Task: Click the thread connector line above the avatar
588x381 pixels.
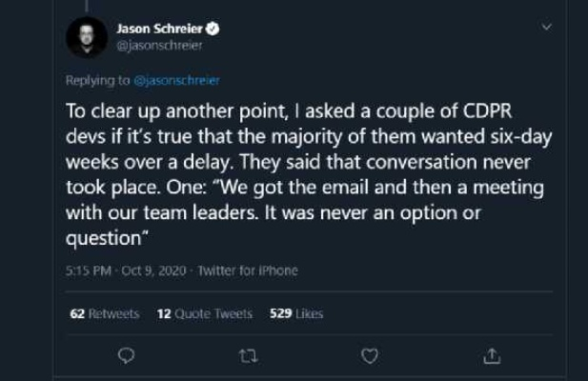Action: click(85, 6)
